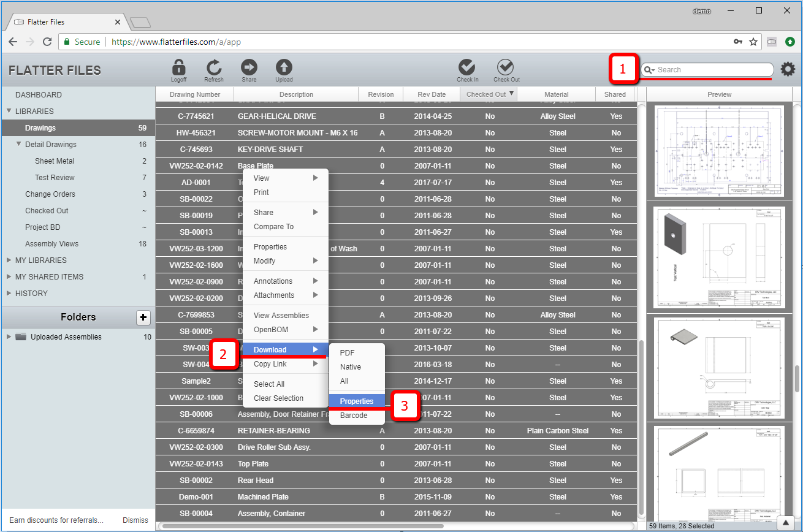Select the Drawings library
Viewport: 803px width, 532px height.
pyautogui.click(x=78, y=128)
